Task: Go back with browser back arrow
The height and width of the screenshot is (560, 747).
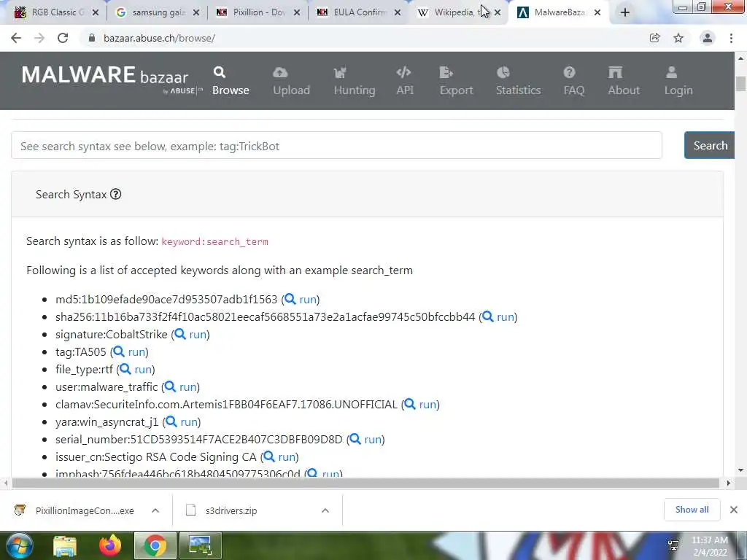Action: [x=16, y=38]
